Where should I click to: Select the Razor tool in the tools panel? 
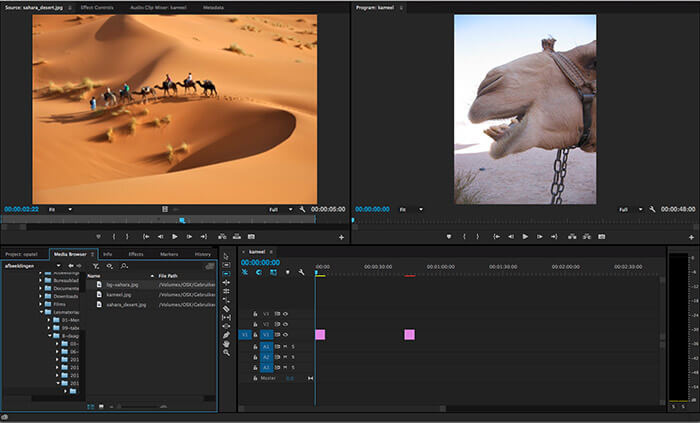(227, 308)
